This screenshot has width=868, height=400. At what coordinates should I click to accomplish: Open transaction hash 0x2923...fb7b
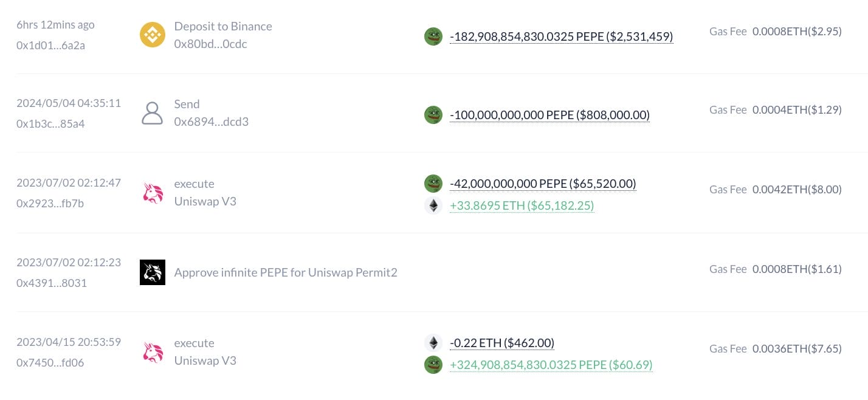50,203
